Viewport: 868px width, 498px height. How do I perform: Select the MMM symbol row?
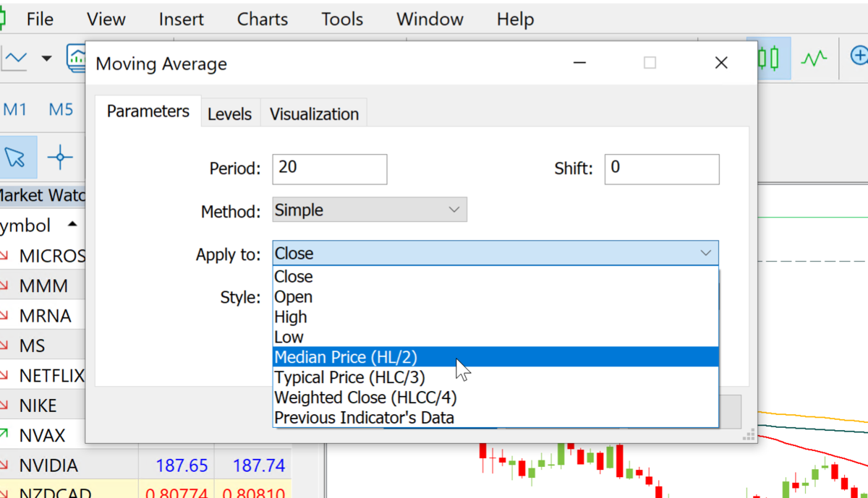tap(43, 286)
